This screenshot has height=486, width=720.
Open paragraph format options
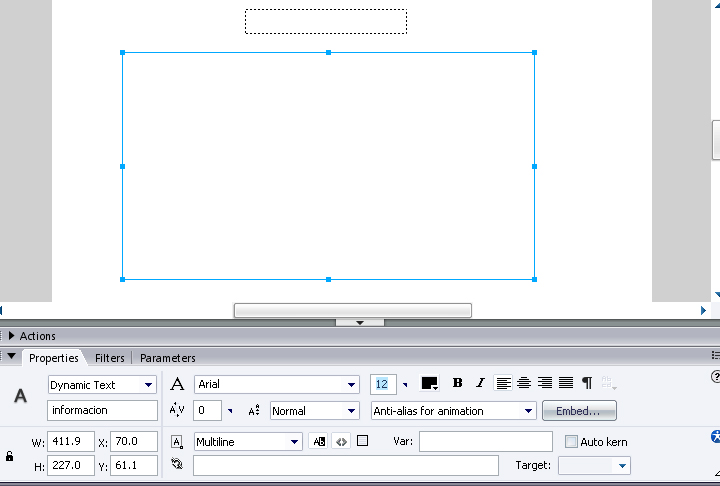[x=587, y=383]
